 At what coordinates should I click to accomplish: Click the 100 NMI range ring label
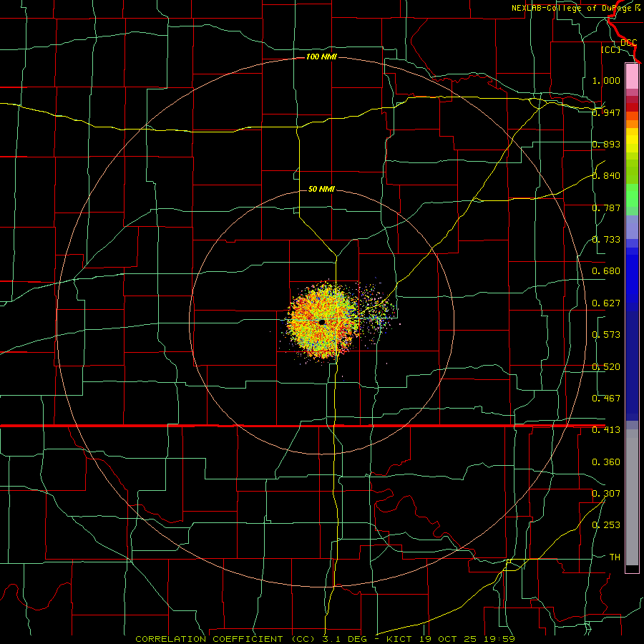321,57
